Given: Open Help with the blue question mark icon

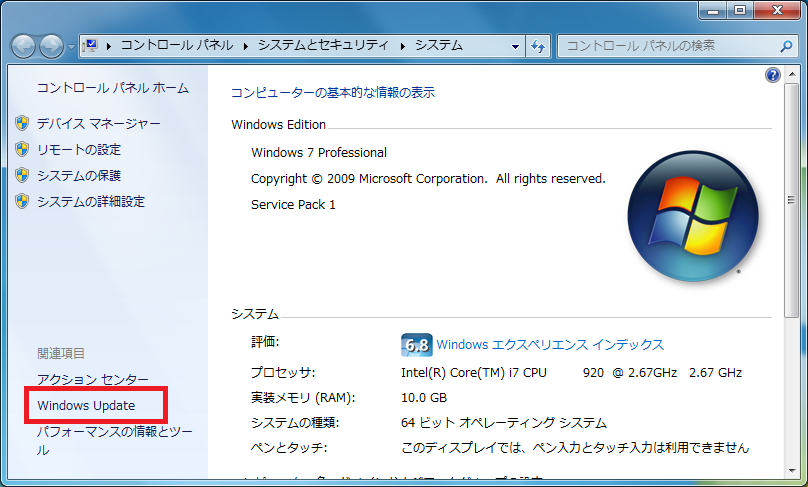Looking at the screenshot, I should coord(772,75).
